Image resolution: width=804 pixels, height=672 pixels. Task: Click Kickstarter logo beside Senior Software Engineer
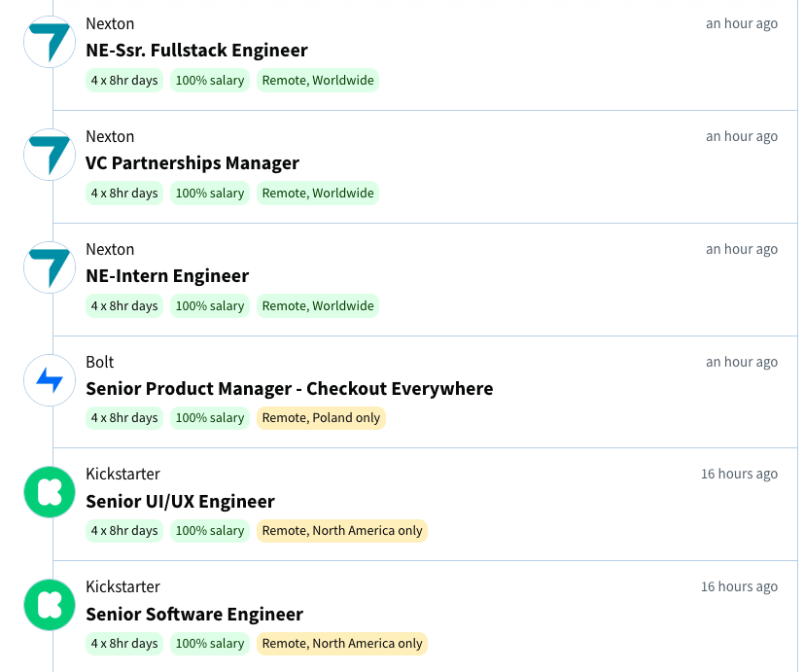pos(49,605)
